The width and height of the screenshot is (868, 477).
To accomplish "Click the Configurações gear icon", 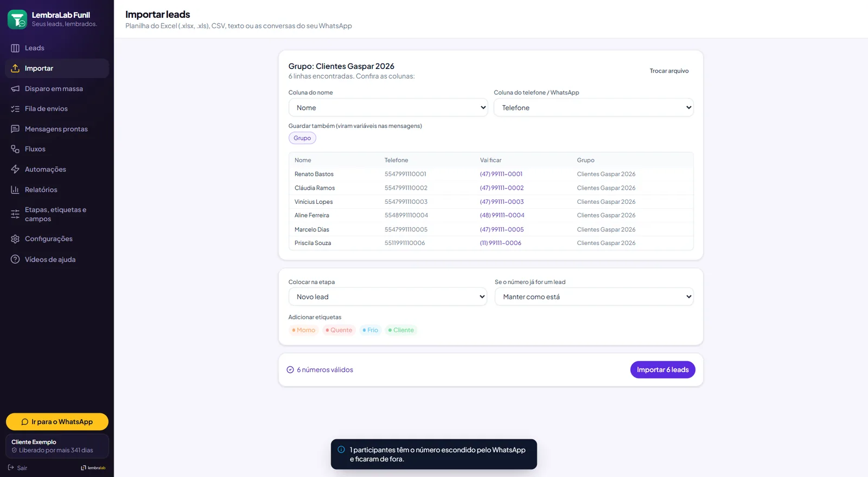I will 15,239.
